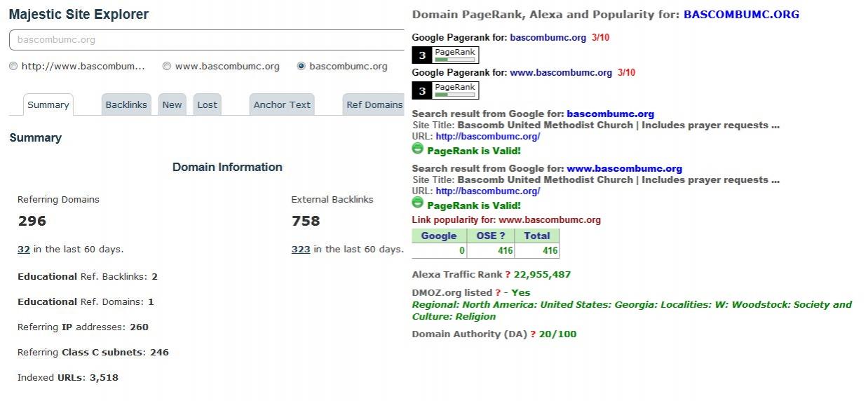Click the Referring Class C subnets: 246 line
The height and width of the screenshot is (401, 868).
93,353
